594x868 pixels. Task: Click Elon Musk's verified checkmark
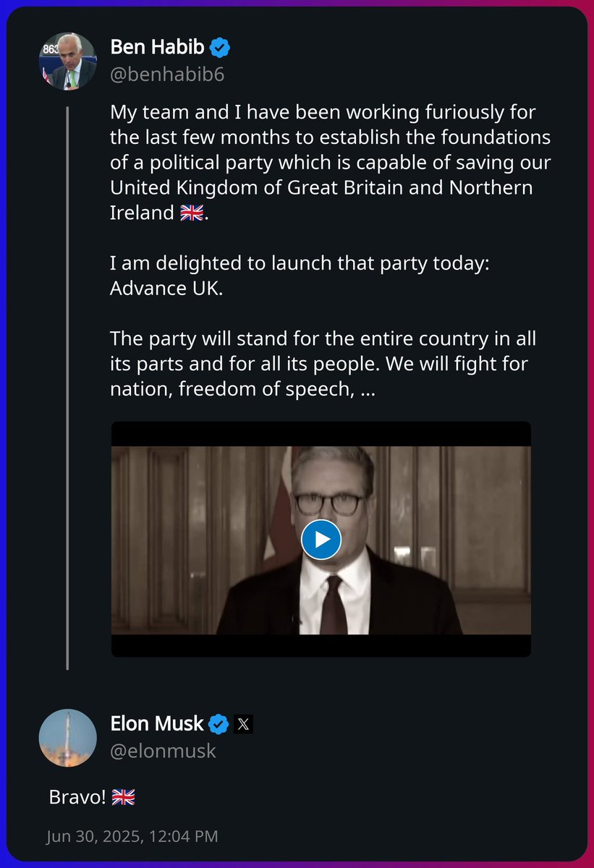coord(218,723)
